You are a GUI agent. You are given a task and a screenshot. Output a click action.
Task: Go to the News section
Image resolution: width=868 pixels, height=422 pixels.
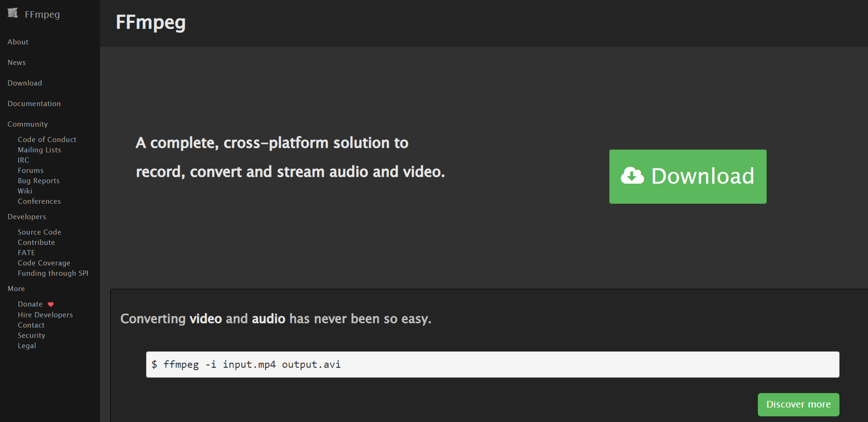click(x=16, y=63)
